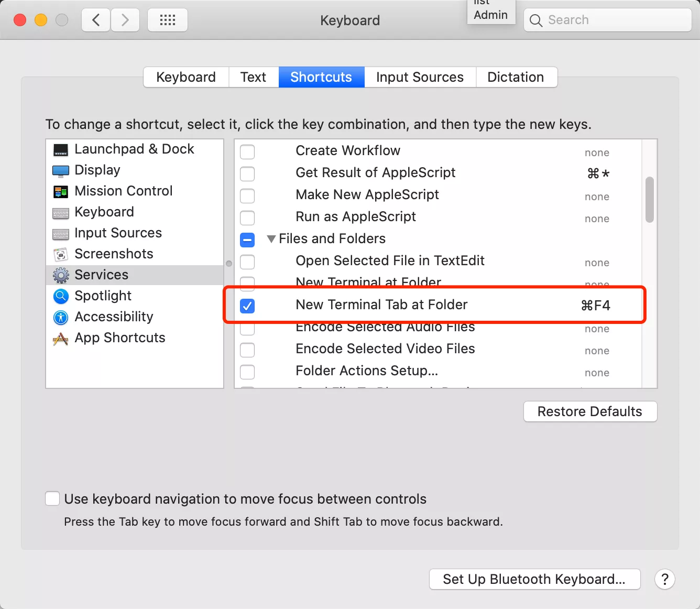Enable Get Result of AppleScript checkbox
The height and width of the screenshot is (609, 700).
coord(247,174)
